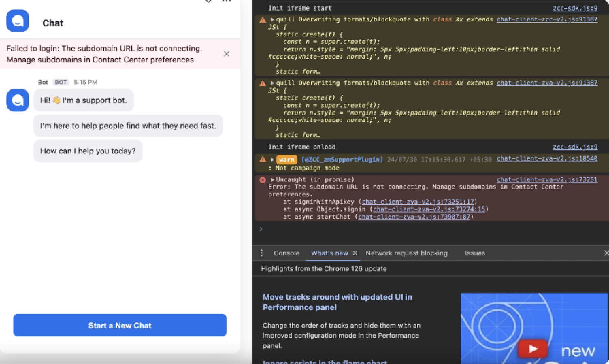Follow signinWithApikey stack link 73251:17
The height and width of the screenshot is (364, 609).
[417, 202]
